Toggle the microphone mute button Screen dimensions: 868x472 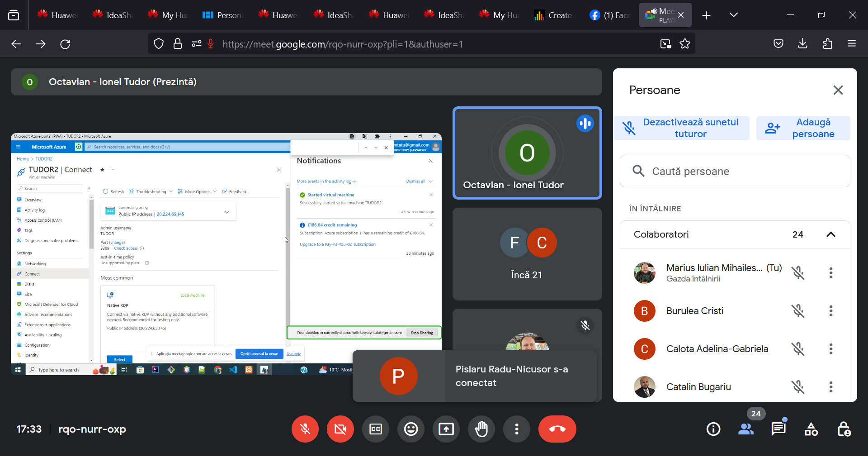point(305,429)
